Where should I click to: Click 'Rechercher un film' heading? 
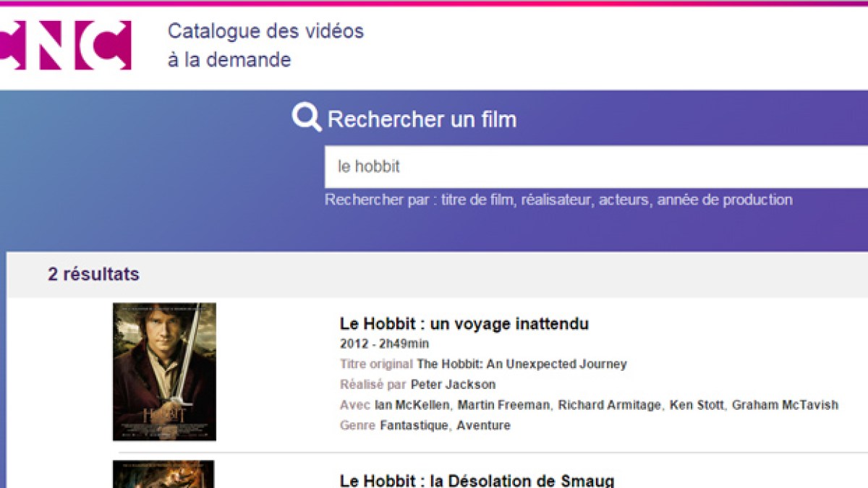pos(422,119)
